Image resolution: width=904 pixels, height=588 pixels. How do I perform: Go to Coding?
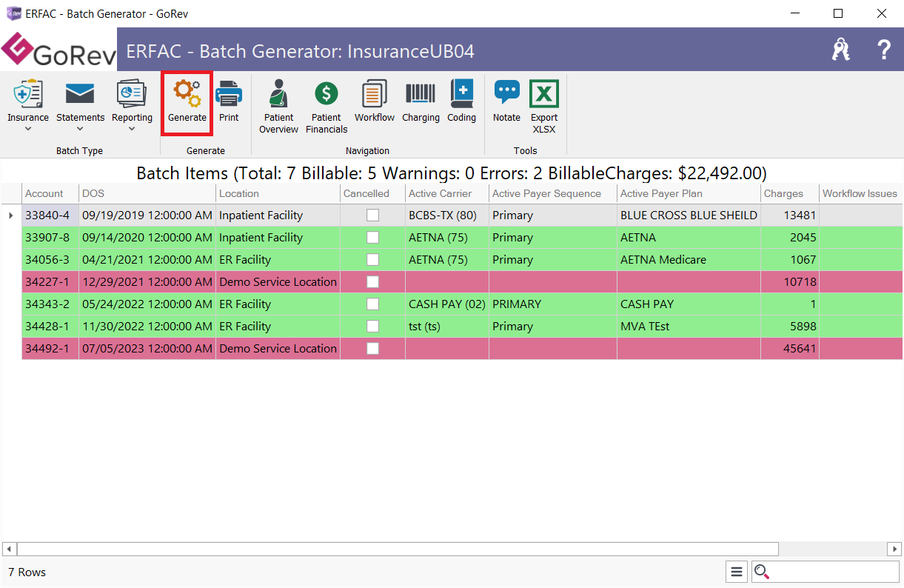click(x=461, y=102)
